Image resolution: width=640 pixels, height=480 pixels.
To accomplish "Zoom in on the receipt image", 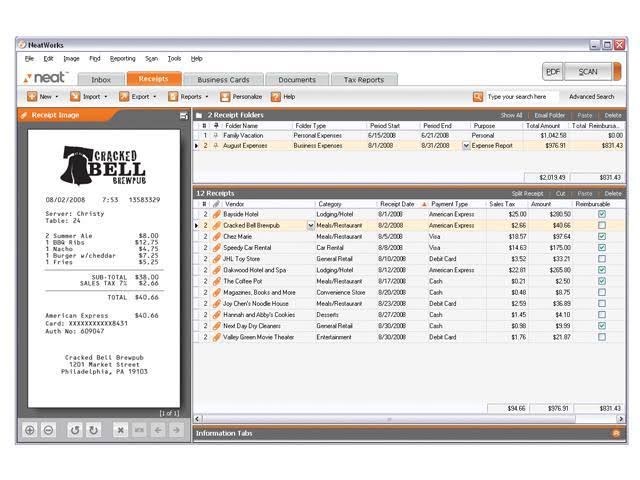I will click(x=30, y=430).
